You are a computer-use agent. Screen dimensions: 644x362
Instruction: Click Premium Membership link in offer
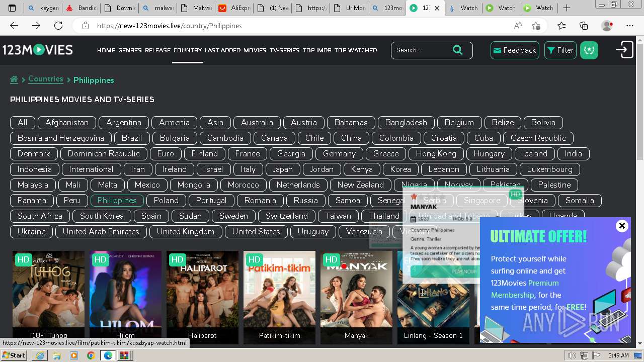coord(525,289)
